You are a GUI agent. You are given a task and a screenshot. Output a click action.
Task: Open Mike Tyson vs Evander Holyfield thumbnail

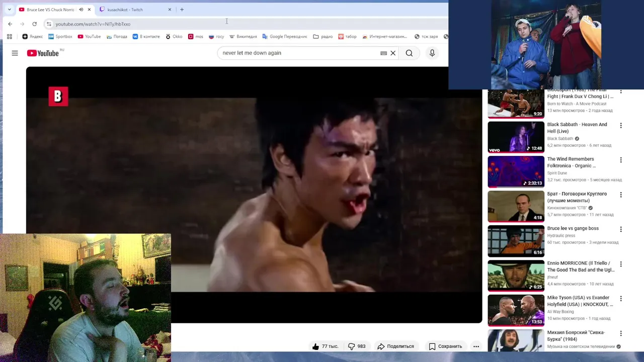516,310
